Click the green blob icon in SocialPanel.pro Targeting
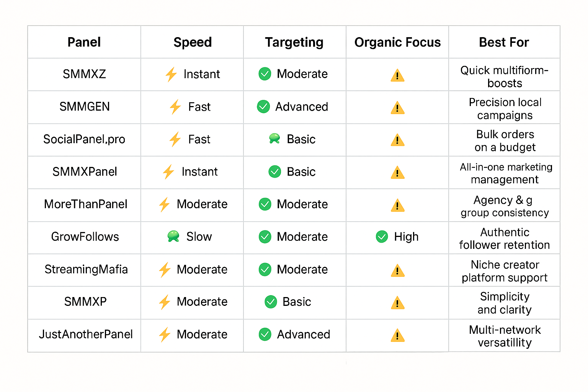The width and height of the screenshot is (588, 392). coord(274,139)
